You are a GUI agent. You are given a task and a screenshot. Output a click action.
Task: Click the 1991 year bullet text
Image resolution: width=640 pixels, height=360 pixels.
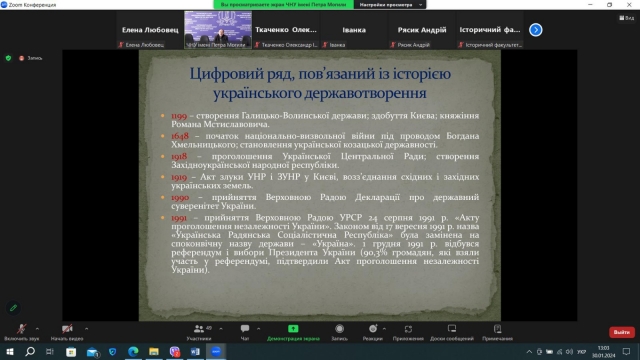click(179, 218)
